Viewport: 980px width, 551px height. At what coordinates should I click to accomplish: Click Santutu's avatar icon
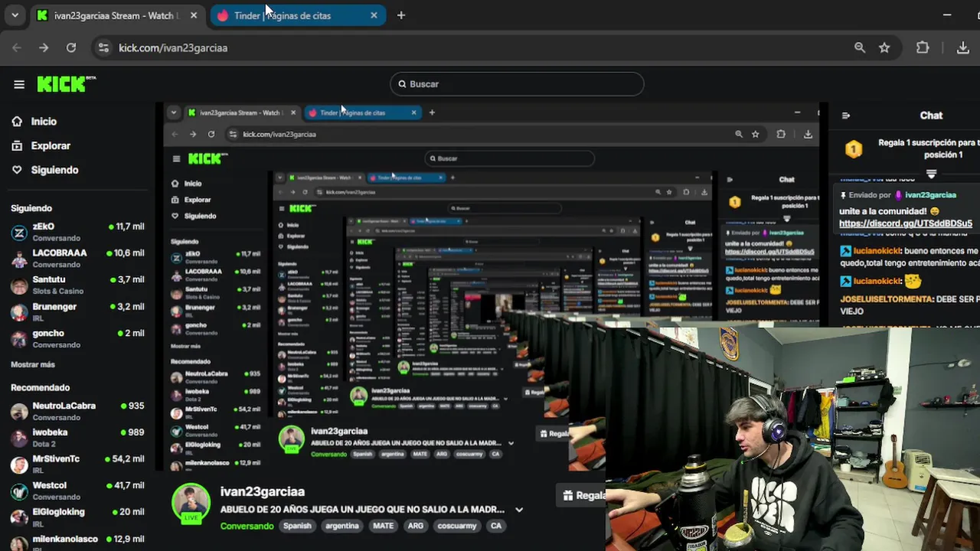19,285
